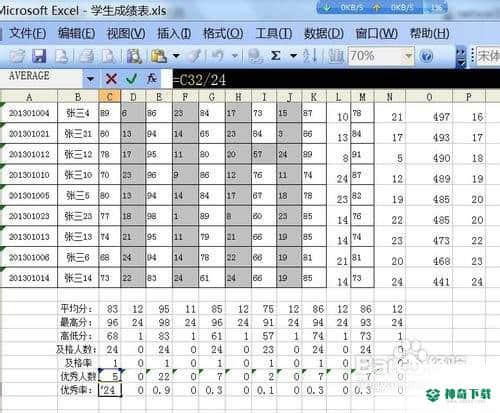Screen dimensions: 500x413
Task: Expand the AVERAGE name box dropdown
Action: click(90, 79)
